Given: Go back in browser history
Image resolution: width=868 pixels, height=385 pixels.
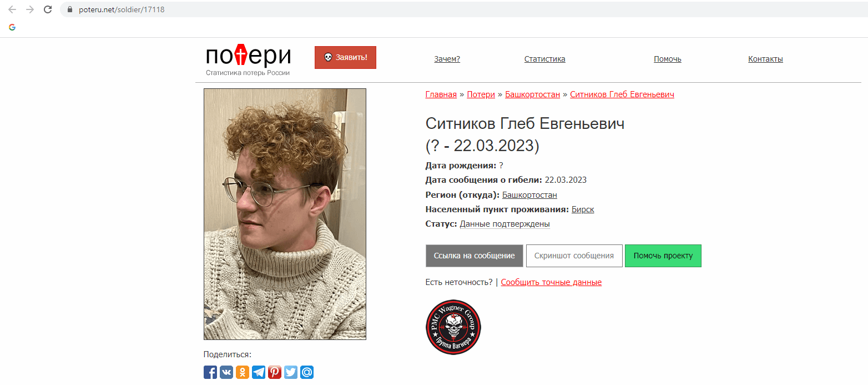Looking at the screenshot, I should 12,9.
